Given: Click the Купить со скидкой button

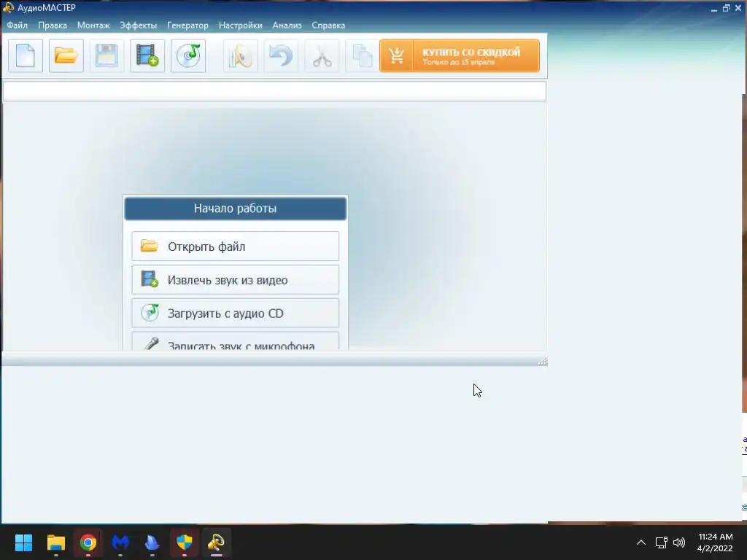Looking at the screenshot, I should point(460,55).
